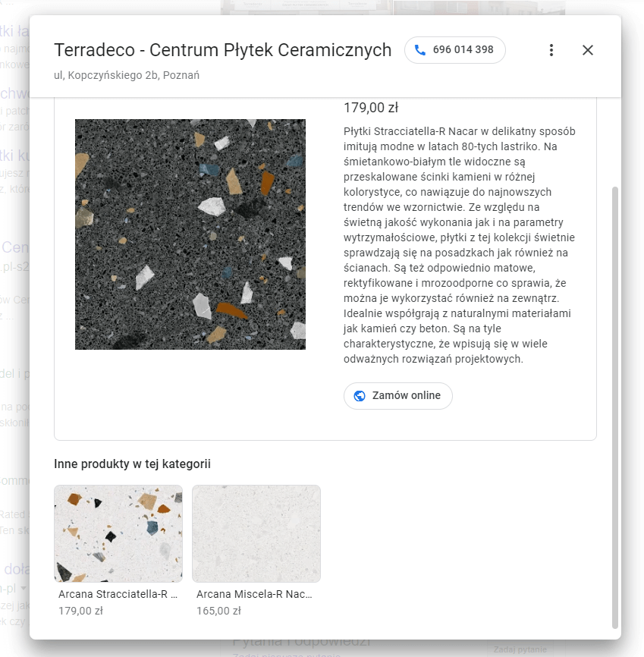Viewport: 644px width, 657px height.
Task: Open the three-dot more options menu
Action: click(551, 50)
